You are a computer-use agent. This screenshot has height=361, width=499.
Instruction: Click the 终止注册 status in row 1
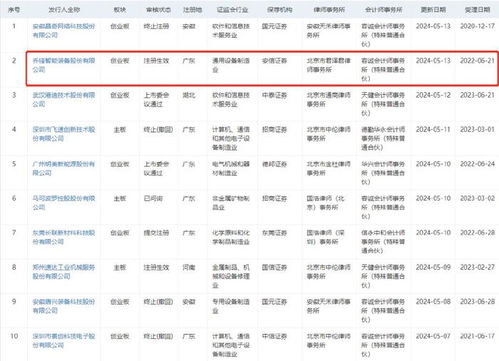(x=156, y=26)
